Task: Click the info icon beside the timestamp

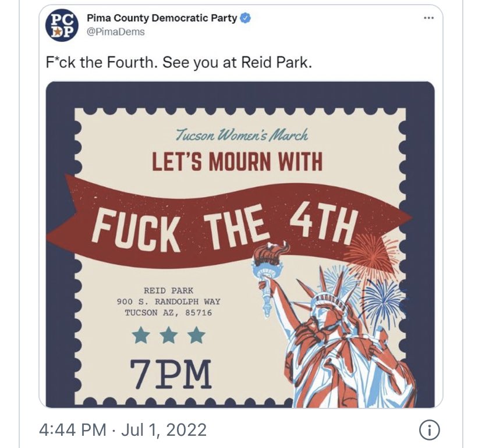Action: pos(430,429)
